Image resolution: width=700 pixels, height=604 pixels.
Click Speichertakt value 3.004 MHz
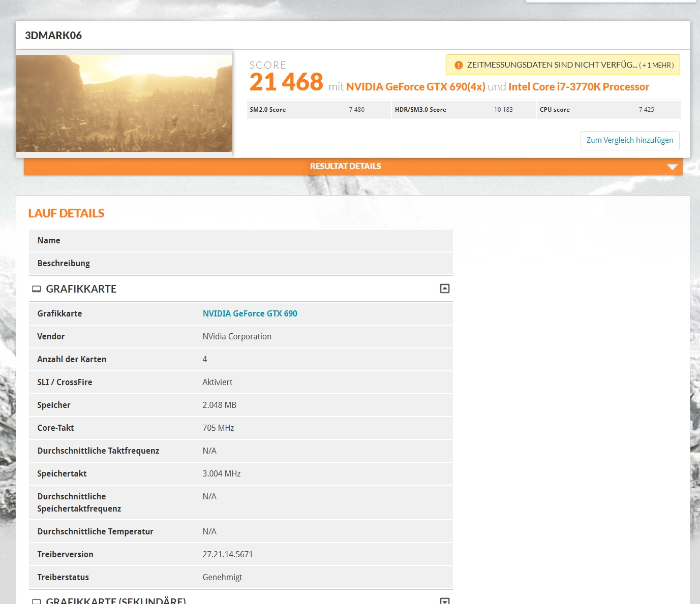click(x=222, y=473)
